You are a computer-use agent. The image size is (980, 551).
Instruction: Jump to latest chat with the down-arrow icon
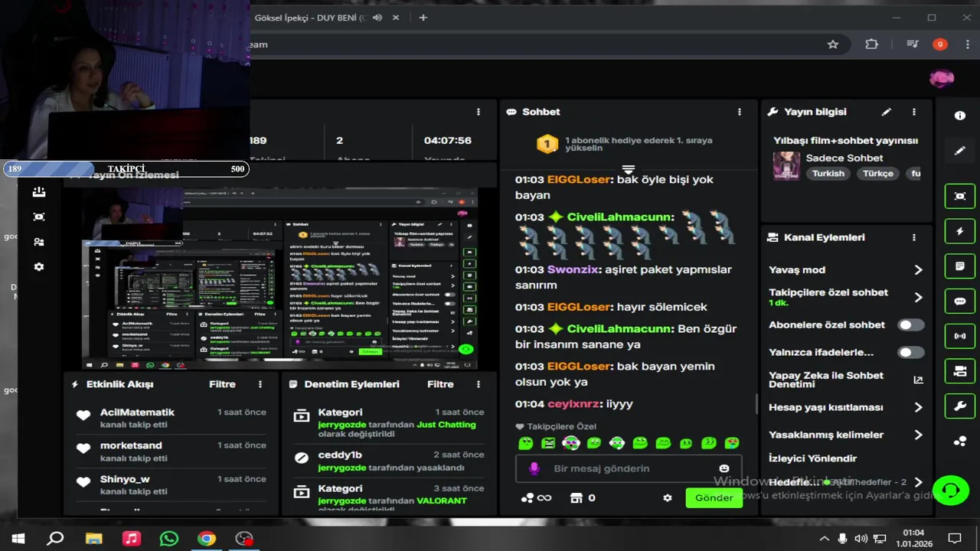pyautogui.click(x=629, y=169)
